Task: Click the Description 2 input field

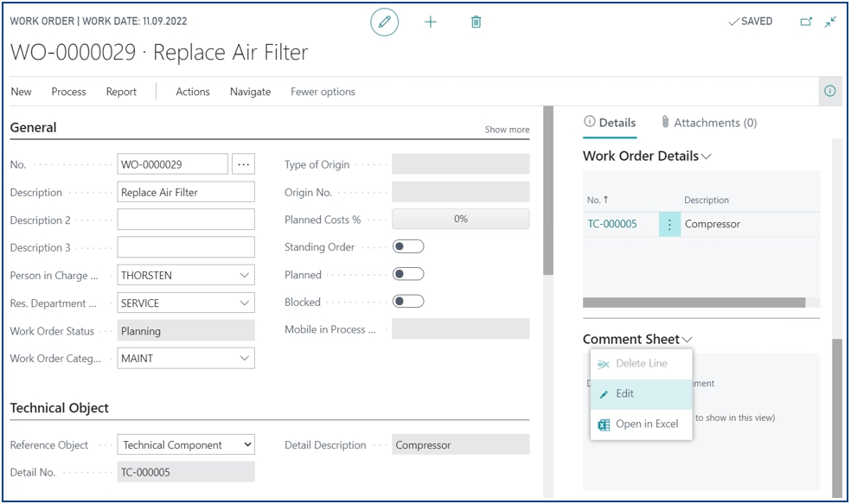Action: pos(186,220)
